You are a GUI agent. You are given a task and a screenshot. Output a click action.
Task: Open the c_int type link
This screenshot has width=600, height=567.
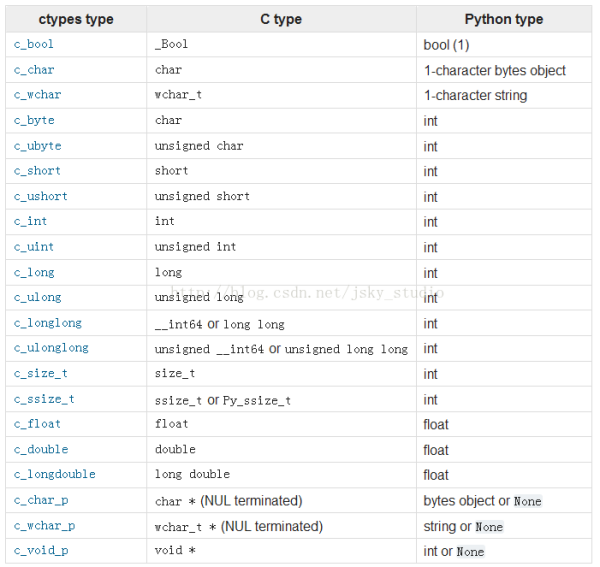(30, 222)
